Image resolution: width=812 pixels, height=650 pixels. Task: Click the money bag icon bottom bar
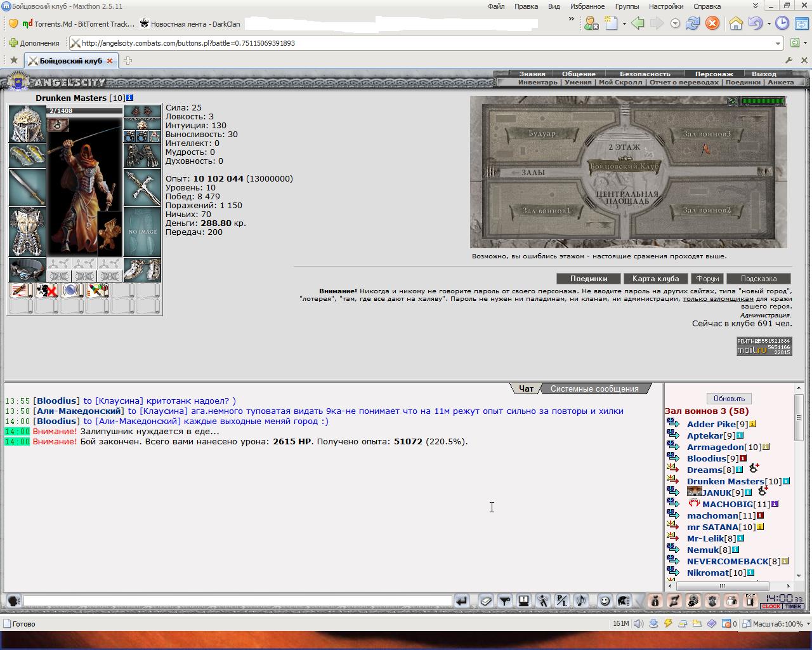[655, 600]
